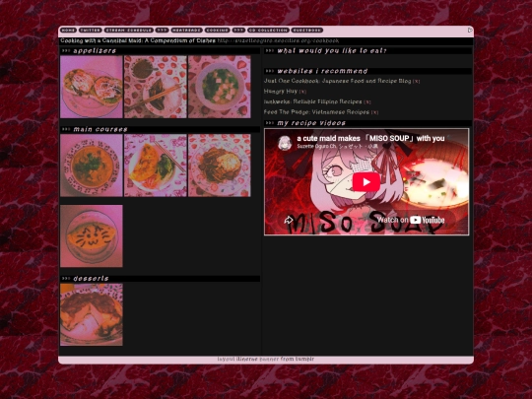
Task: Open the COOKING nav button
Action: (217, 31)
